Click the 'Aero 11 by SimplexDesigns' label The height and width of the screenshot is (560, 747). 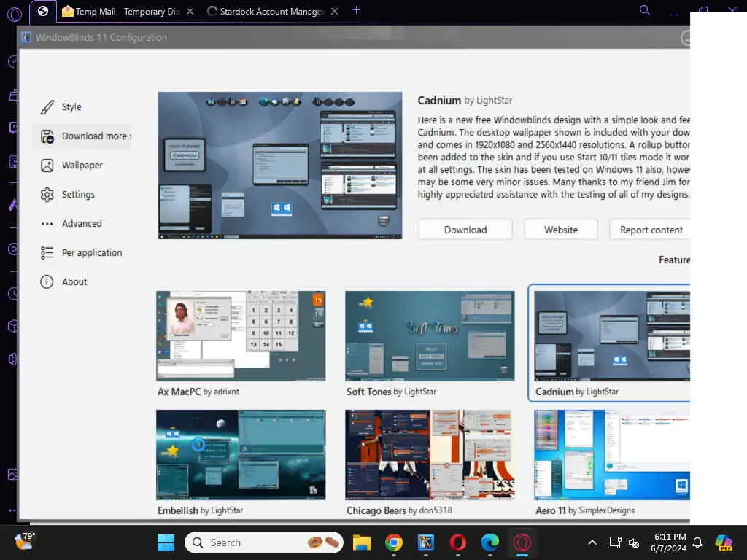pyautogui.click(x=585, y=510)
